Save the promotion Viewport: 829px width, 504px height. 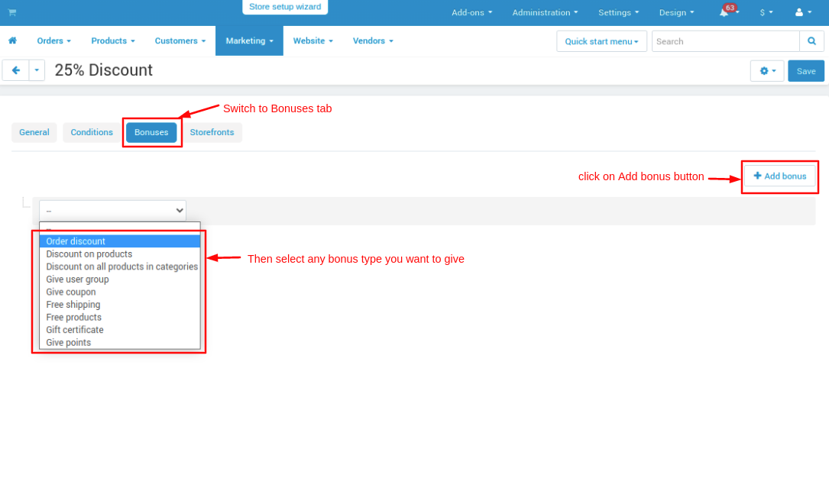(x=806, y=71)
